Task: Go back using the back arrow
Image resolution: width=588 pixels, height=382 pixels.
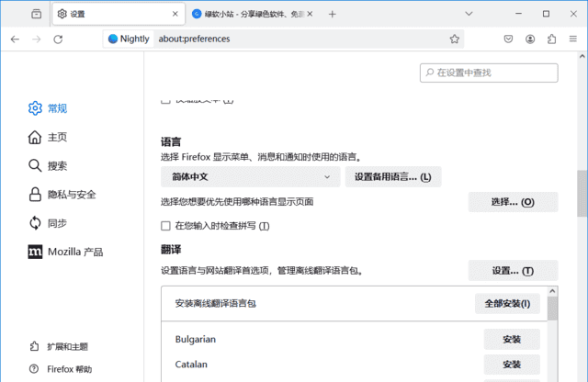Action: [15, 39]
